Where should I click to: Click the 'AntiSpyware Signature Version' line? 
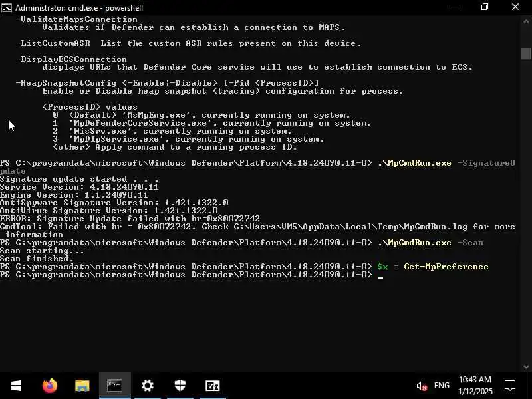pos(114,203)
